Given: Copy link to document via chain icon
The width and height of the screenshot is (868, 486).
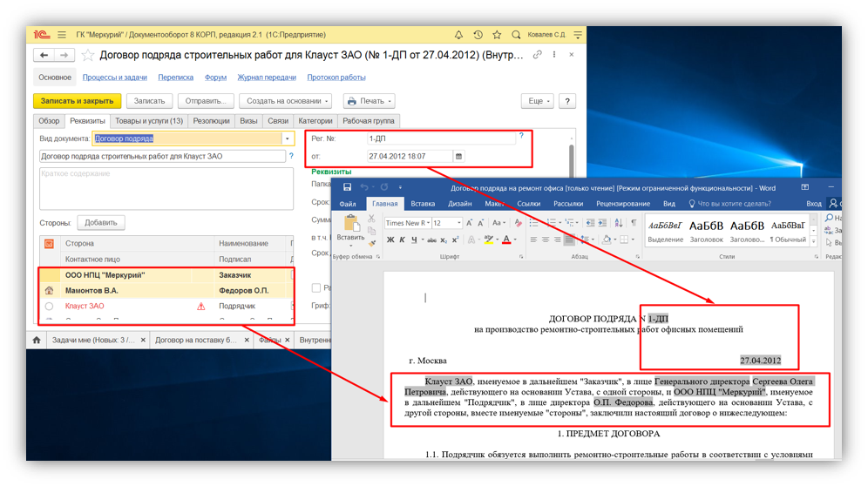Looking at the screenshot, I should tap(537, 55).
